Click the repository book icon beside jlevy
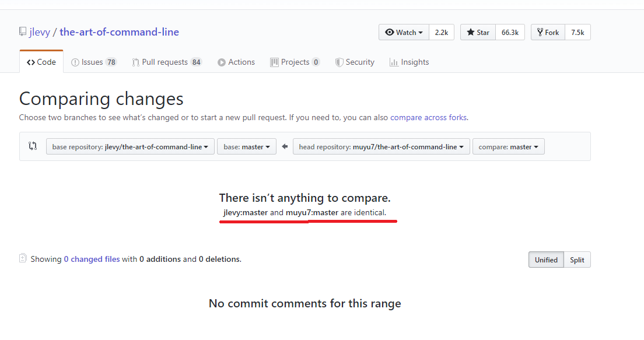644x340 pixels. (22, 32)
